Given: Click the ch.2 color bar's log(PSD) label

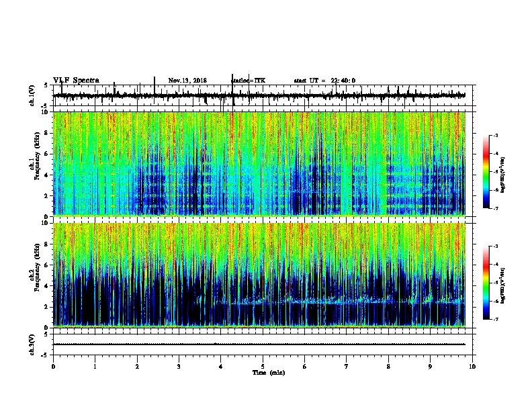Looking at the screenshot, I should pos(503,286).
